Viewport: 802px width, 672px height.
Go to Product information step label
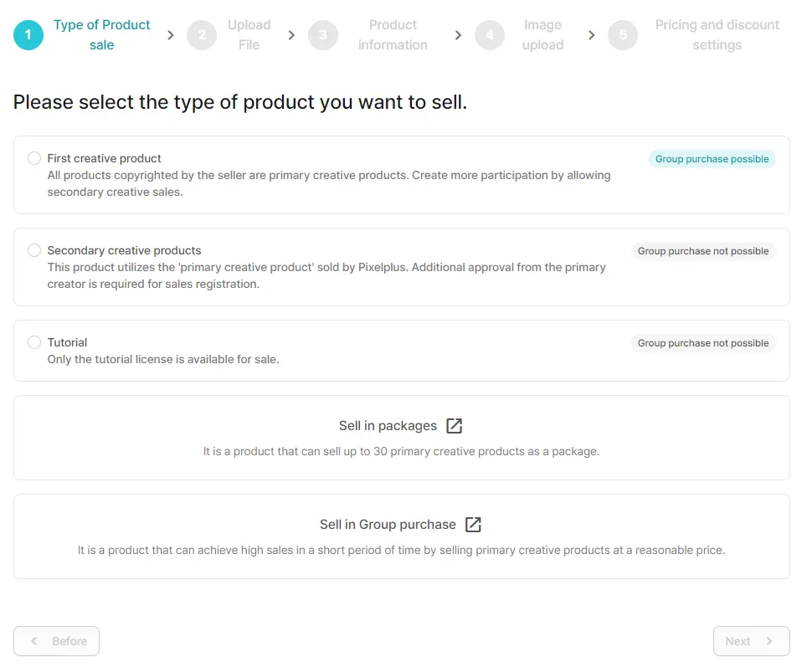click(393, 35)
